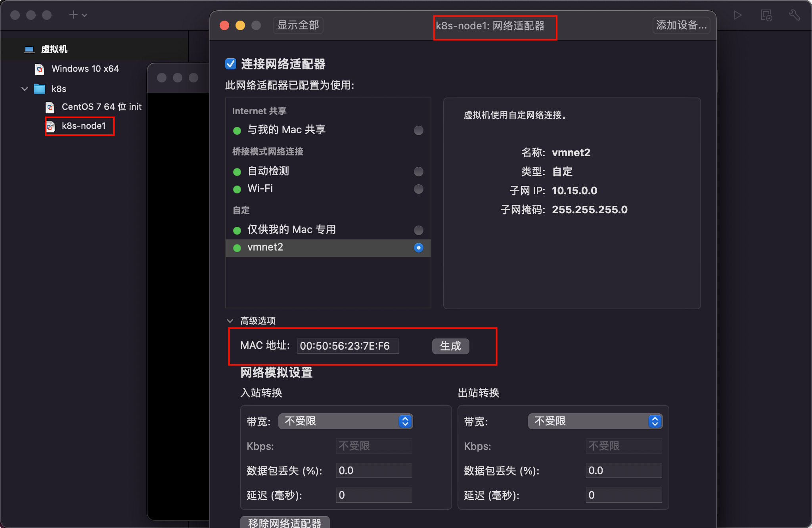812x528 pixels.
Task: Collapse the 高级选项 disclosure triangle
Action: pyautogui.click(x=230, y=321)
